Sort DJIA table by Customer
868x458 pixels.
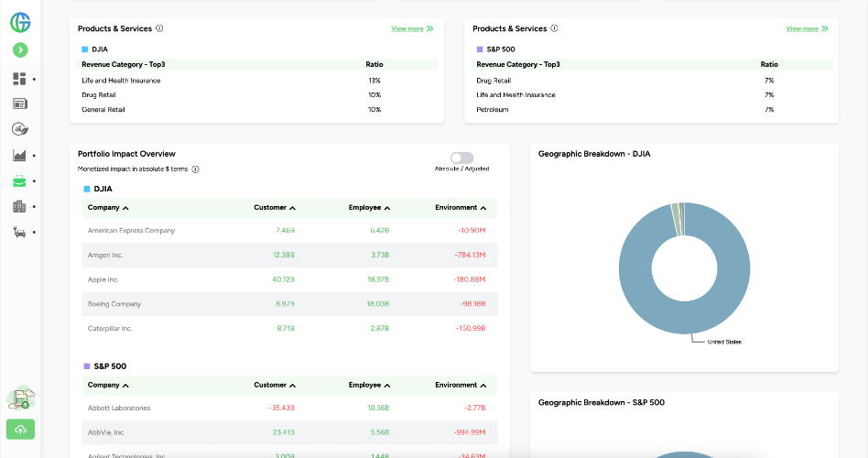pyautogui.click(x=275, y=208)
